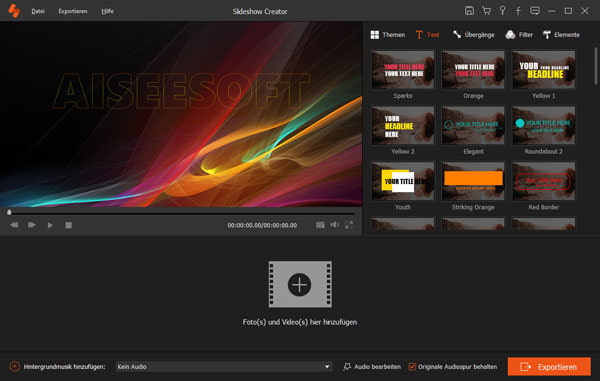Click Audio bearbeiten

click(372, 366)
